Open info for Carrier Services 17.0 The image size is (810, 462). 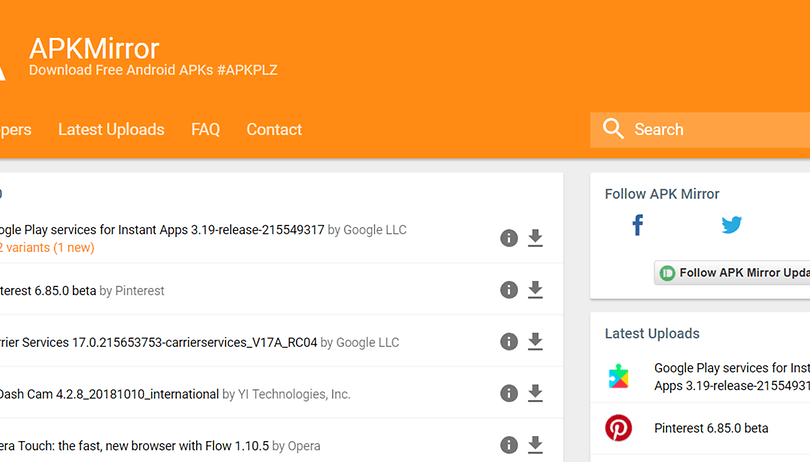[509, 341]
